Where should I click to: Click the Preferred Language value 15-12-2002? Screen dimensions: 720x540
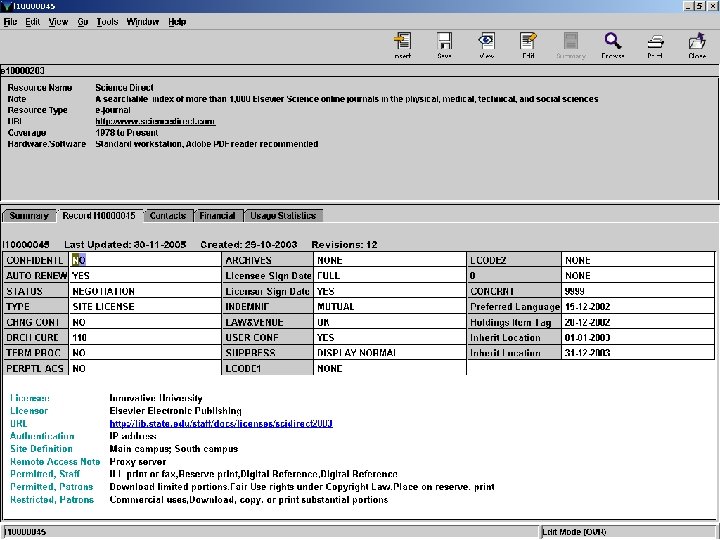(x=638, y=306)
